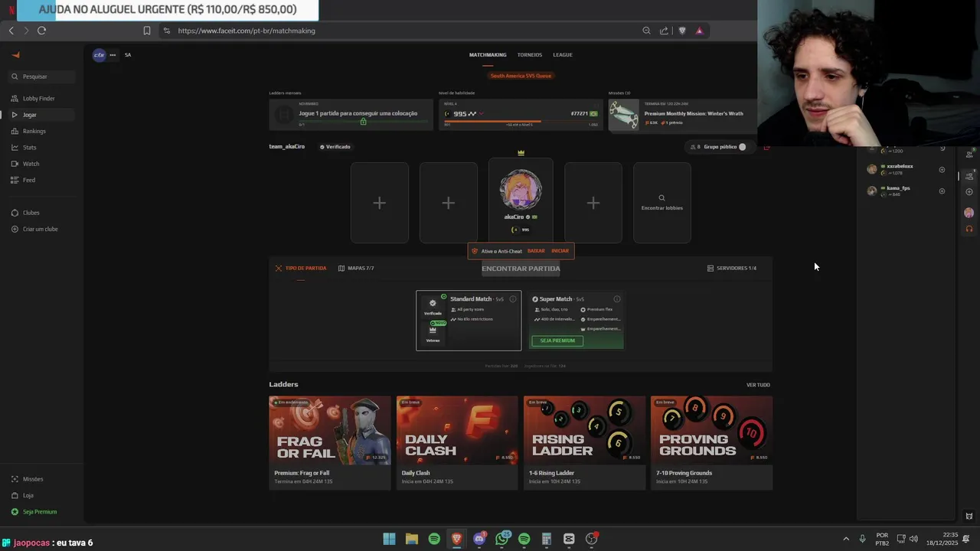Image resolution: width=980 pixels, height=551 pixels.
Task: Open the Mapas 7/7 selector
Action: click(356, 269)
